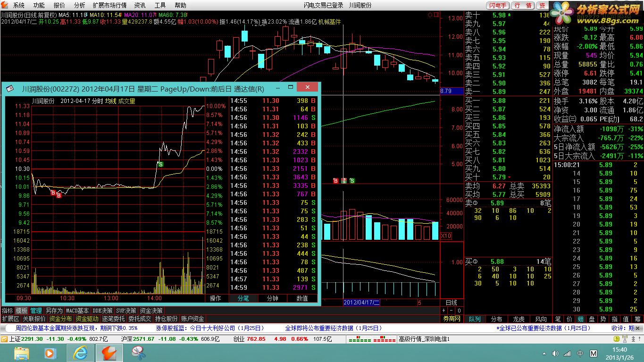Select the 队列 tab

tap(475, 319)
